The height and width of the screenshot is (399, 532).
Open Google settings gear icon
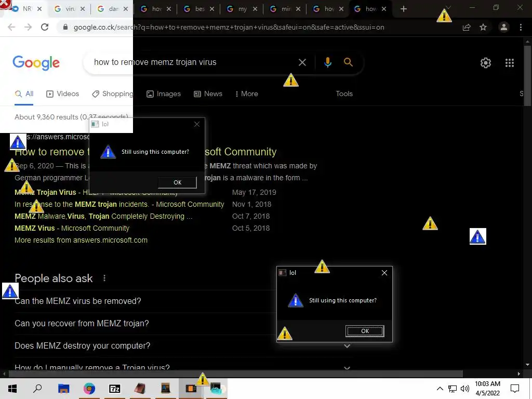(486, 63)
